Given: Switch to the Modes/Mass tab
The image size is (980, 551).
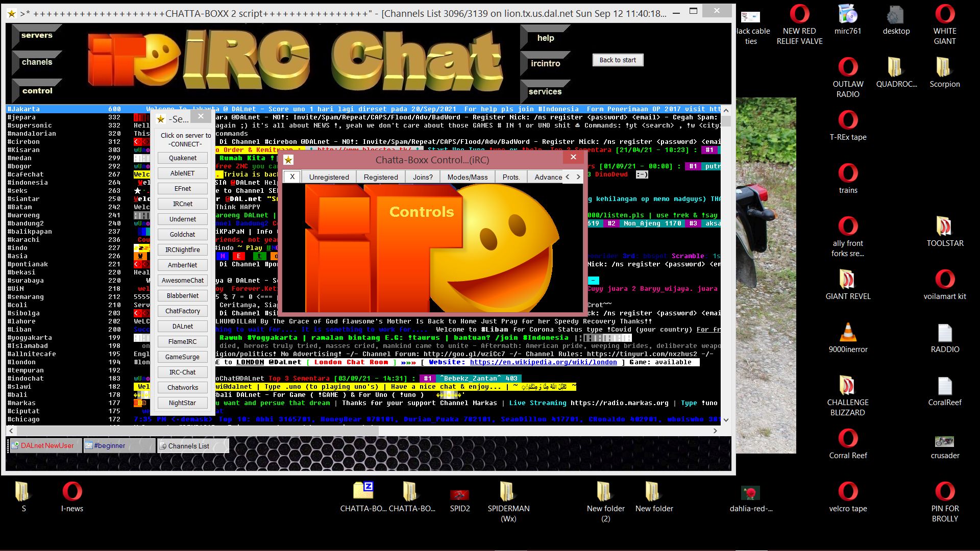Looking at the screenshot, I should [x=468, y=177].
